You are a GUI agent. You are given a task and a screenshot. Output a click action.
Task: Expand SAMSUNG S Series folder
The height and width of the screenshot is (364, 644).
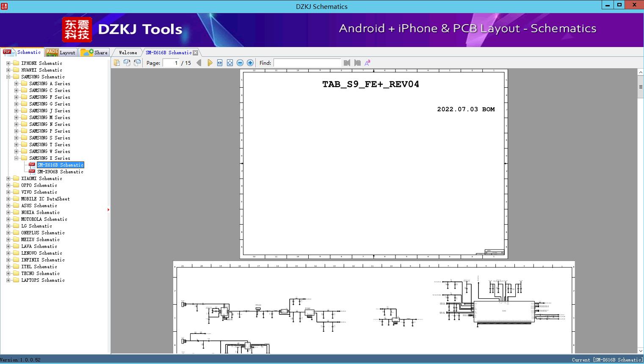[16, 138]
